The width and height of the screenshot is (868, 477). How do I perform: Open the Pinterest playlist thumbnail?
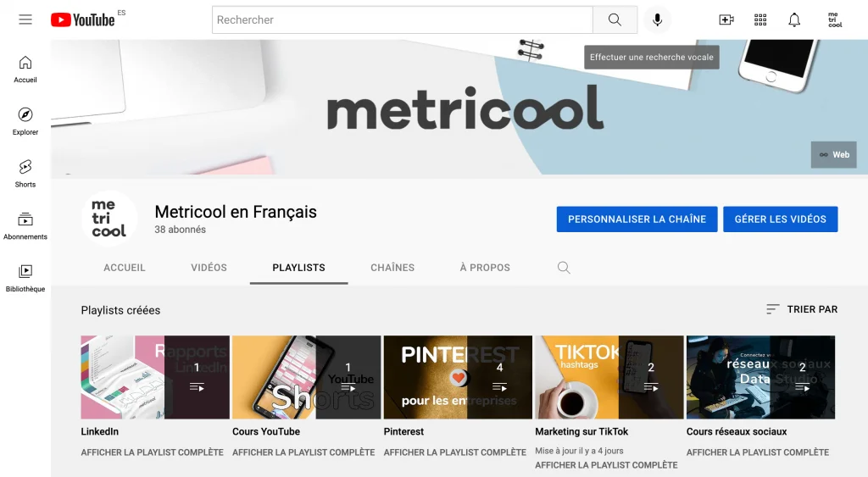(x=458, y=377)
